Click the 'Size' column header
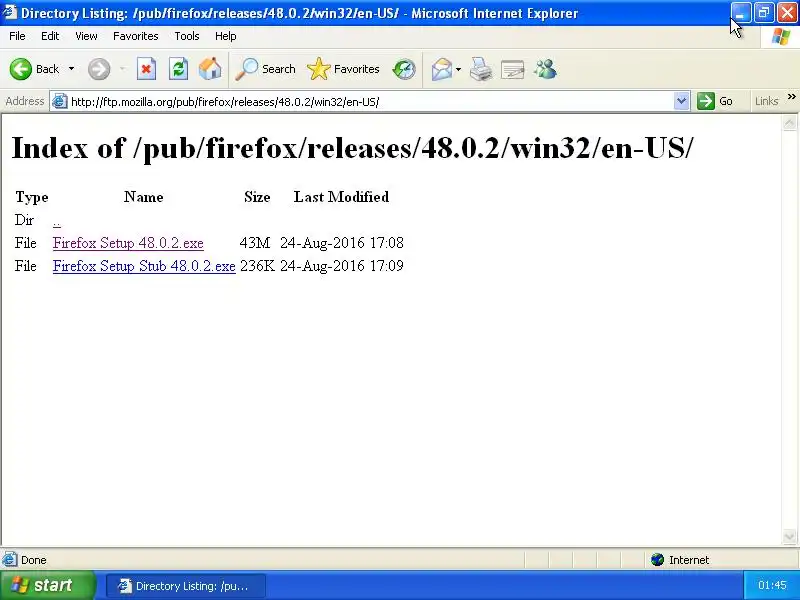The image size is (800, 600). (x=257, y=197)
